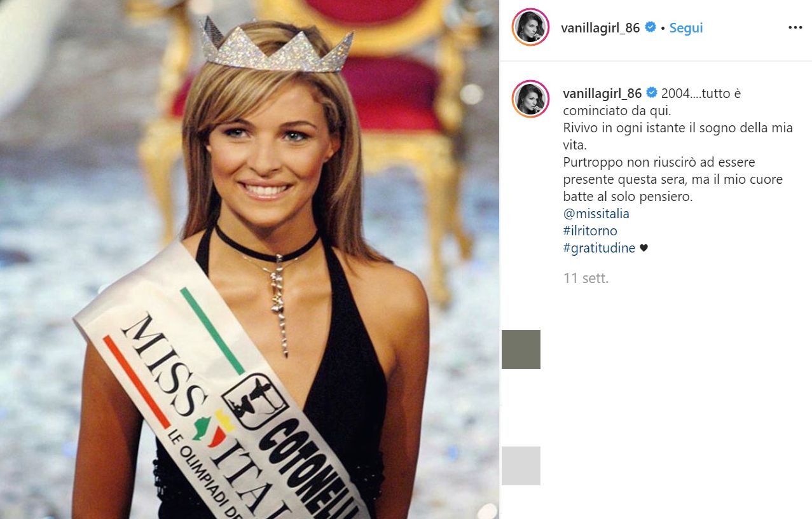Click the profile avatar beside the caption
This screenshot has width=812, height=519.
click(x=530, y=99)
